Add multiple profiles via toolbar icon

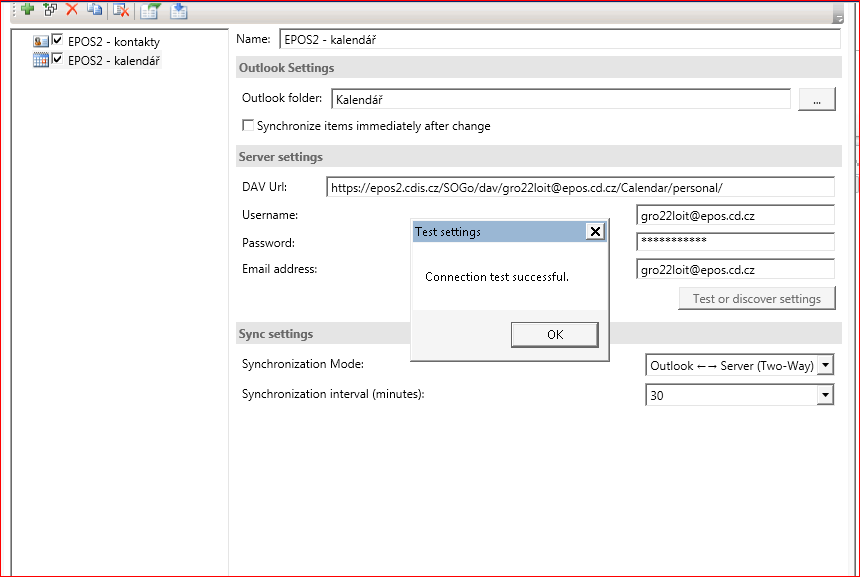(x=50, y=9)
